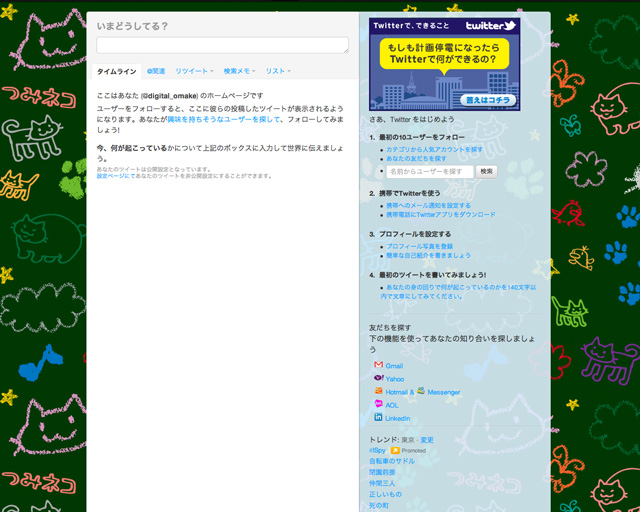Open 簡単な自己紹介を書きましょう link
Screen dimensions: 640x512
click(x=429, y=255)
